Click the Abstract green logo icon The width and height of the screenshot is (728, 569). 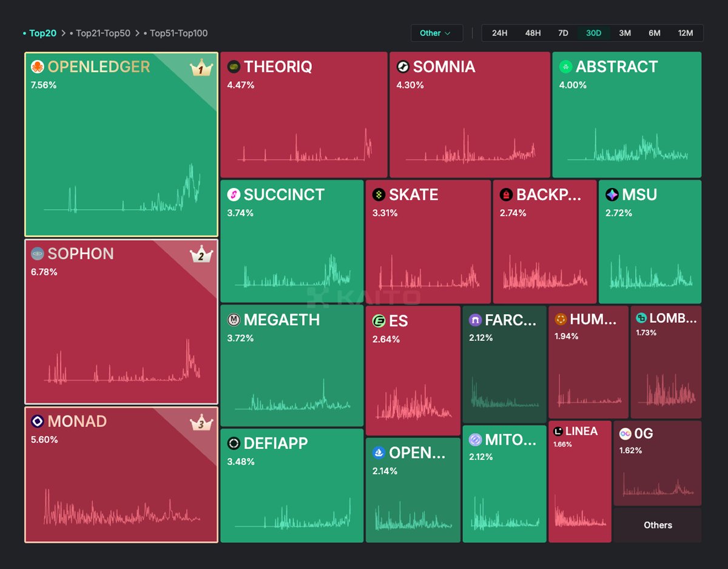coord(566,67)
